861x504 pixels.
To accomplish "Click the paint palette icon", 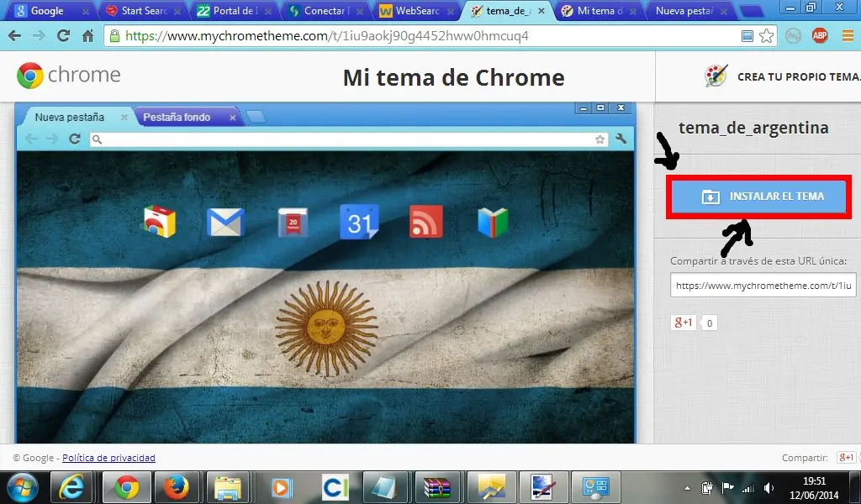I will click(716, 76).
